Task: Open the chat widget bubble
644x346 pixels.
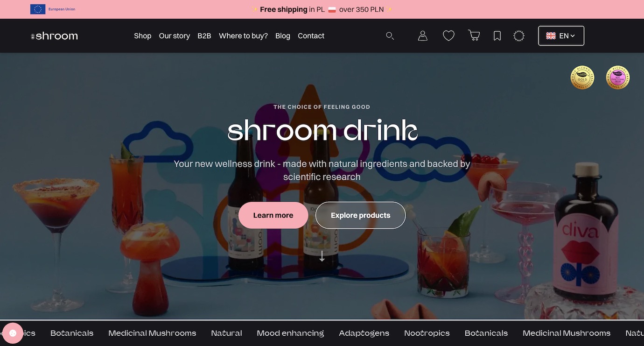Action: click(13, 333)
